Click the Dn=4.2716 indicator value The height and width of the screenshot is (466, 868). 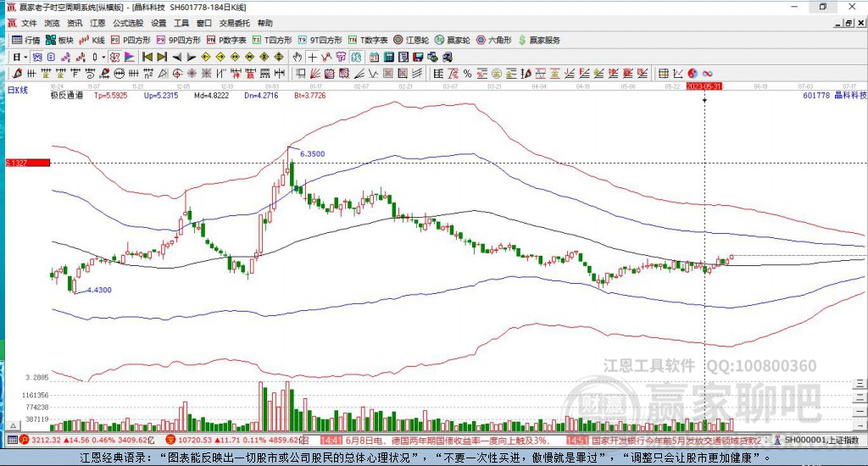pos(261,95)
